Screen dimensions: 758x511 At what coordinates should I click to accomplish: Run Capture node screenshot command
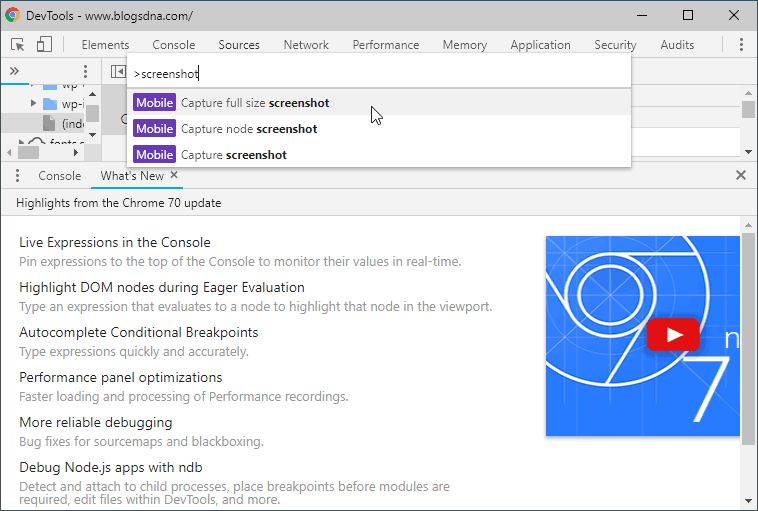(379, 129)
